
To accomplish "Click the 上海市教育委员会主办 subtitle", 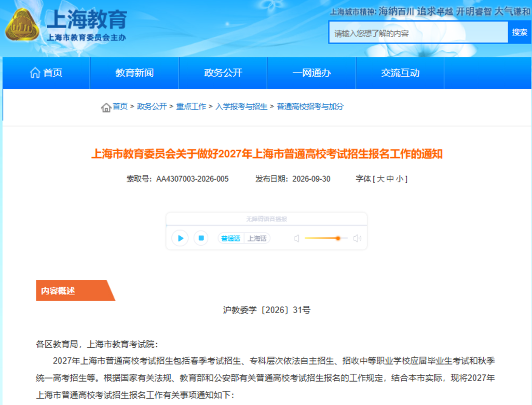I will 87,38.
